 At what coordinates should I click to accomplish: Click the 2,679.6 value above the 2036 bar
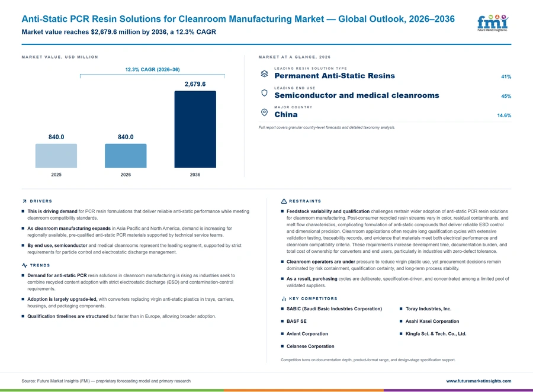point(195,84)
